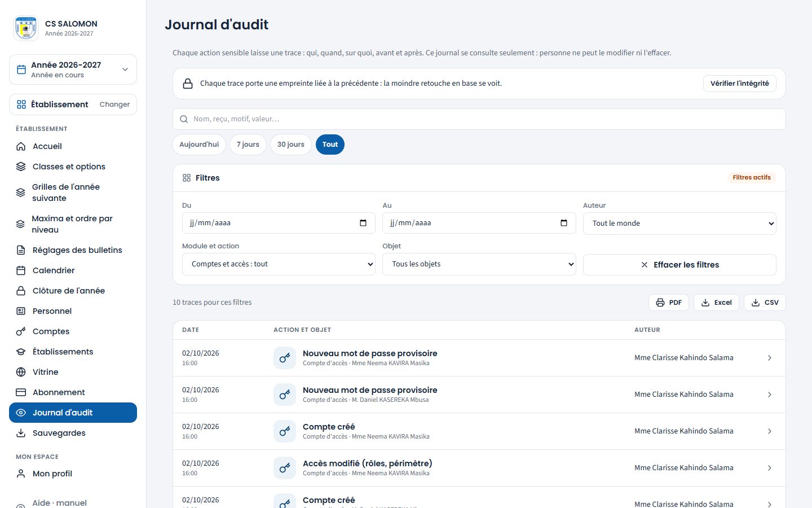This screenshot has width=812, height=508.
Task: Select the 30 jours period chip
Action: [x=291, y=144]
